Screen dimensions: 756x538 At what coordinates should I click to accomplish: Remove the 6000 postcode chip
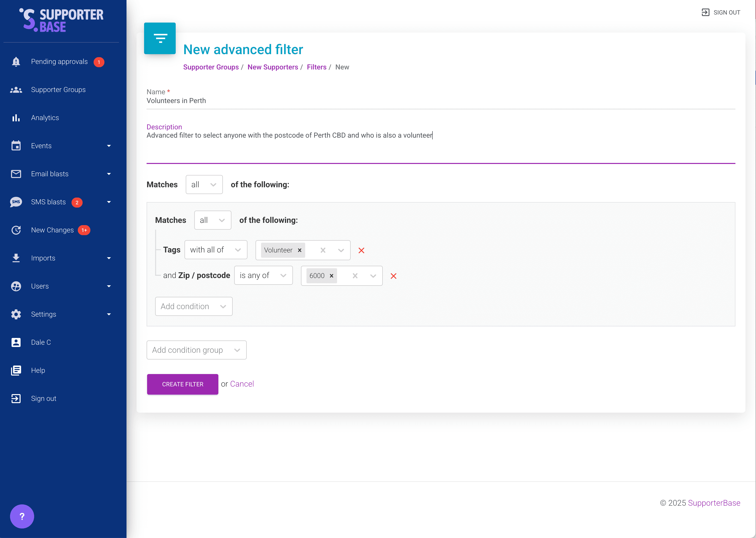click(x=331, y=276)
